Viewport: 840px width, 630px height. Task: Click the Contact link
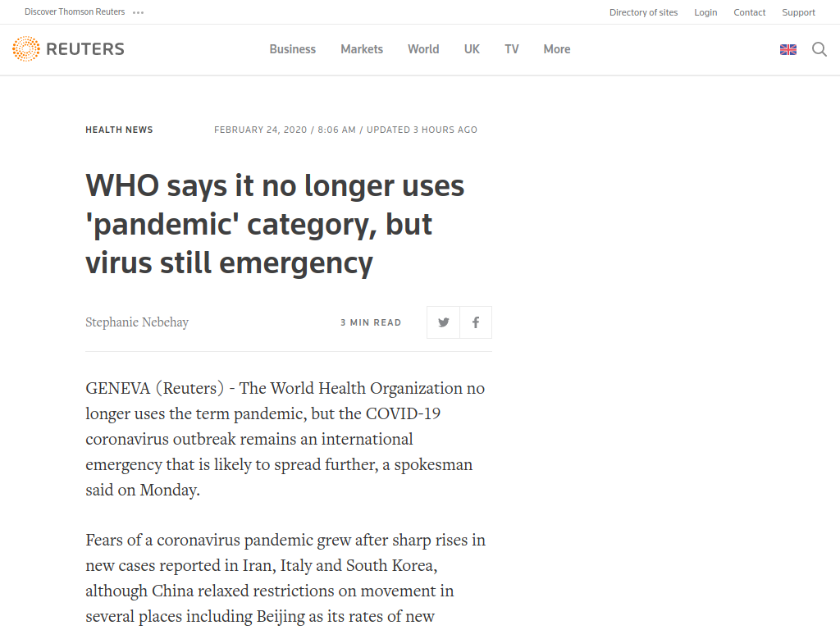coord(750,12)
